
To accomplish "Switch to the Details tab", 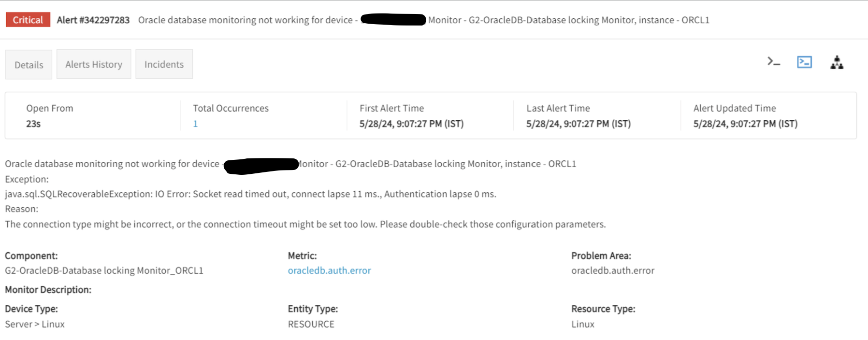I will 29,65.
